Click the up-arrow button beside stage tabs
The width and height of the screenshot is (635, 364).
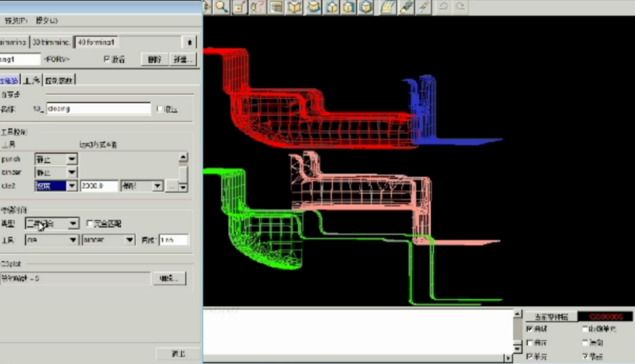tap(189, 42)
